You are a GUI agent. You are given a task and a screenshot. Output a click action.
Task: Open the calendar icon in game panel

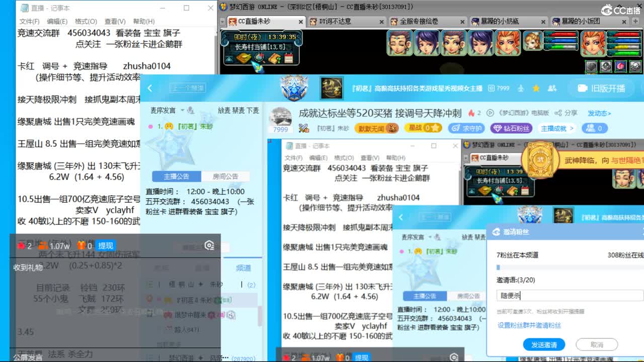click(289, 59)
